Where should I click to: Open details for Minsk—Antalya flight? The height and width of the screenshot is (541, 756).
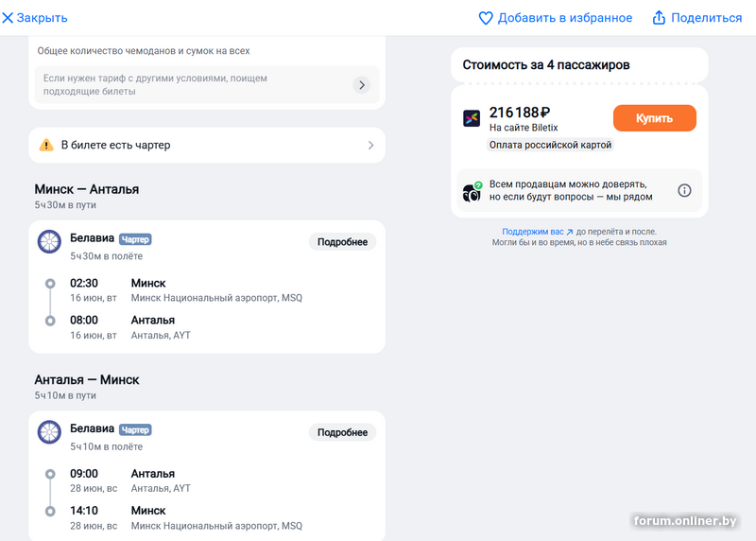point(342,242)
